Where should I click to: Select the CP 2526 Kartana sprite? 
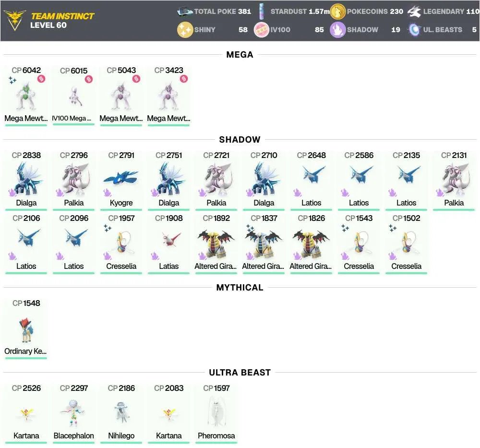pyautogui.click(x=26, y=414)
